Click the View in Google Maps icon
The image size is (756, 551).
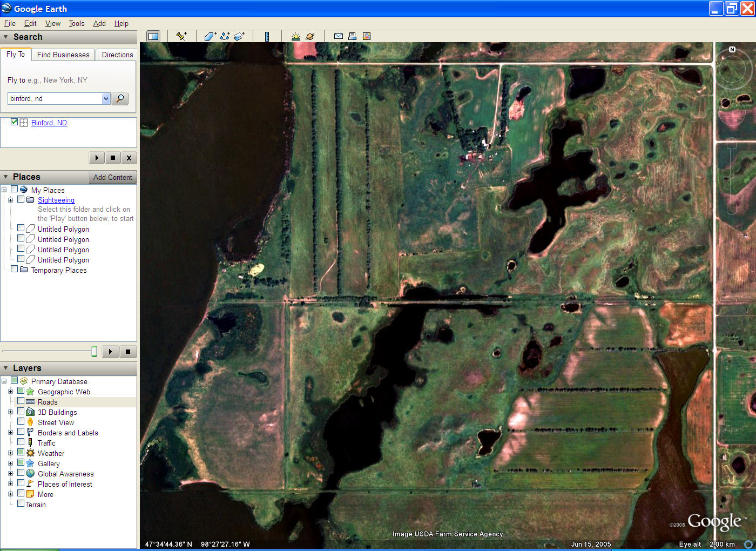(x=367, y=36)
